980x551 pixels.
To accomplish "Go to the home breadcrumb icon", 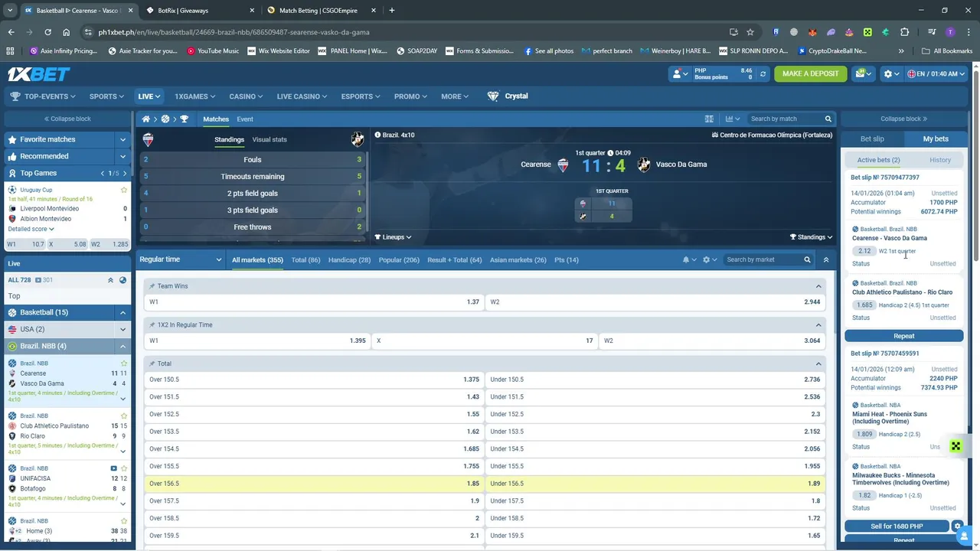I will (x=145, y=119).
